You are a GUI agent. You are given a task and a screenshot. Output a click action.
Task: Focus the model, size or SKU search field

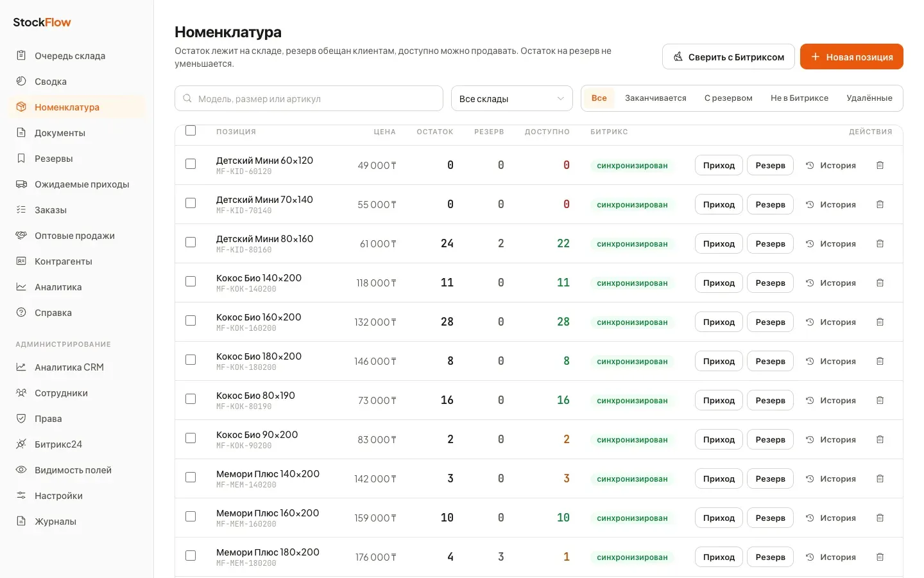309,98
